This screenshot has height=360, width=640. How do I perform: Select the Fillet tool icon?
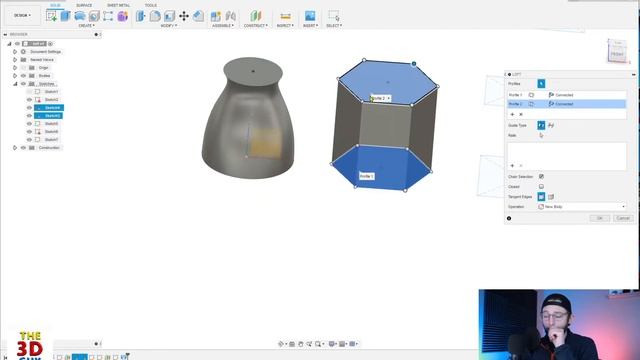tap(155, 16)
